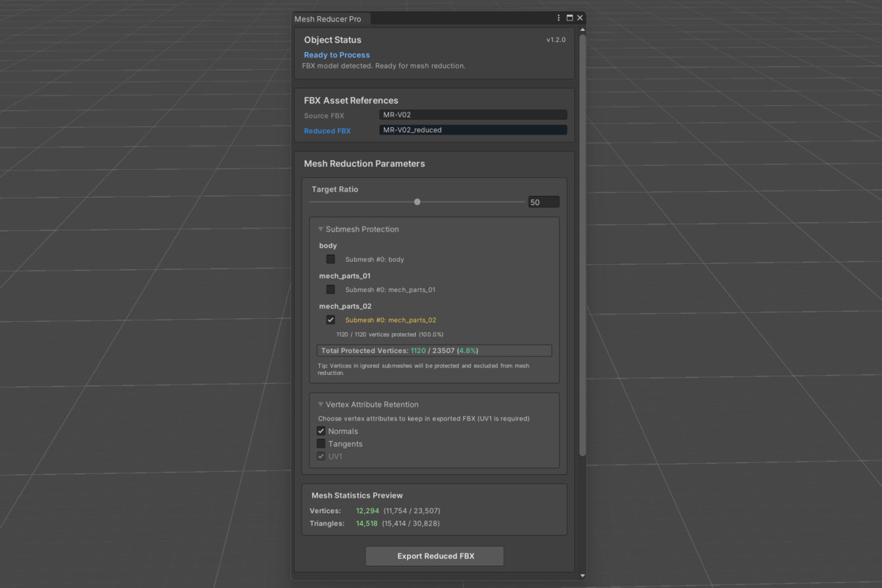Click the Target Ratio slider handle
882x588 pixels.
pyautogui.click(x=417, y=201)
